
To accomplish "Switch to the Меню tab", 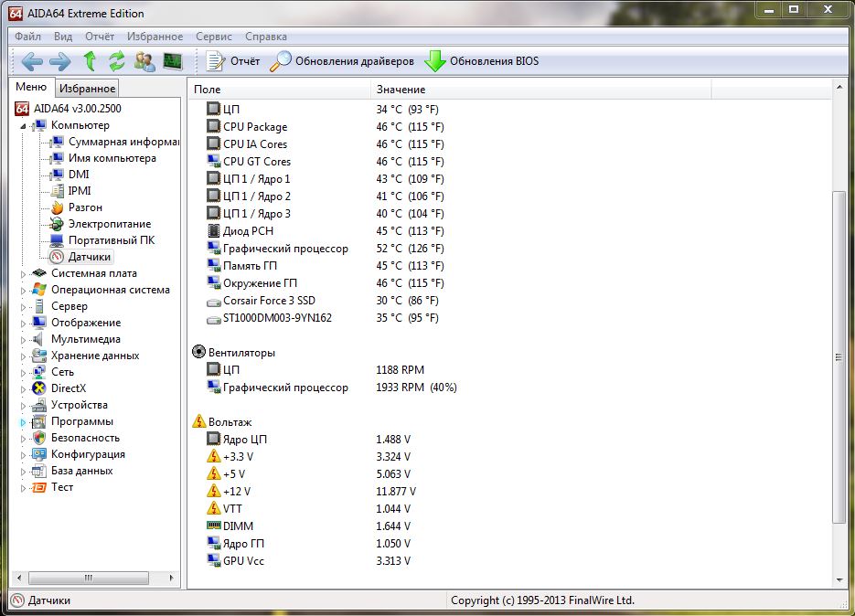I will click(31, 87).
